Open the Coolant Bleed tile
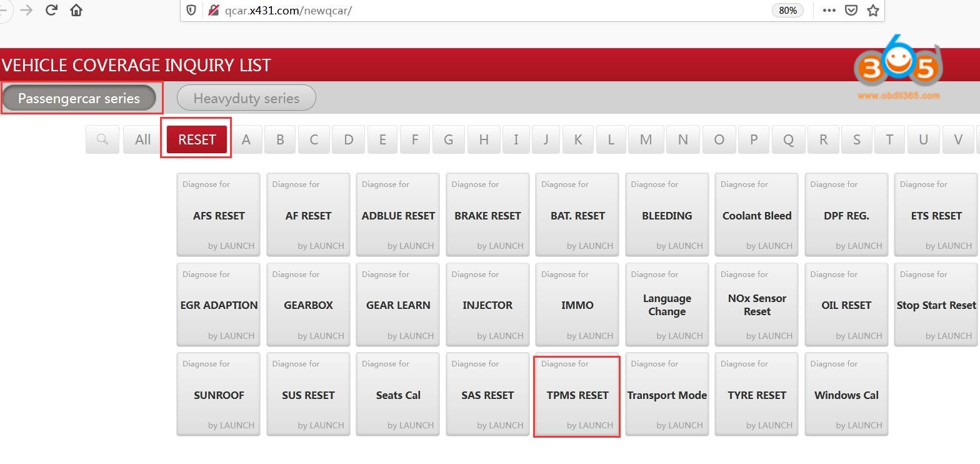This screenshot has width=980, height=464. tap(757, 215)
